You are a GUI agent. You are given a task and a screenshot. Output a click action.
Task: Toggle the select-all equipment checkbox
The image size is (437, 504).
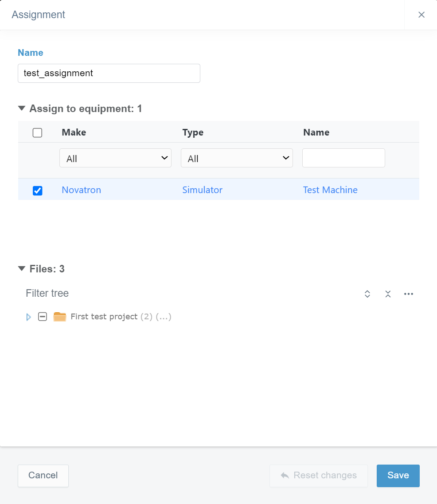[38, 132]
